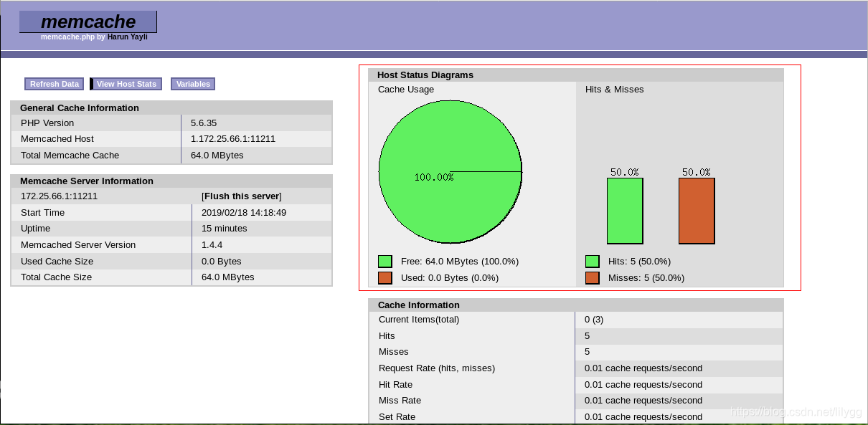Image resolution: width=868 pixels, height=425 pixels.
Task: Click the Hit Rate label
Action: (x=395, y=385)
